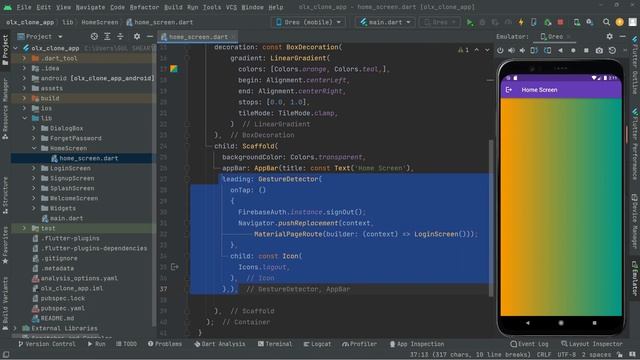Click emulator volume down icon

pos(522,50)
